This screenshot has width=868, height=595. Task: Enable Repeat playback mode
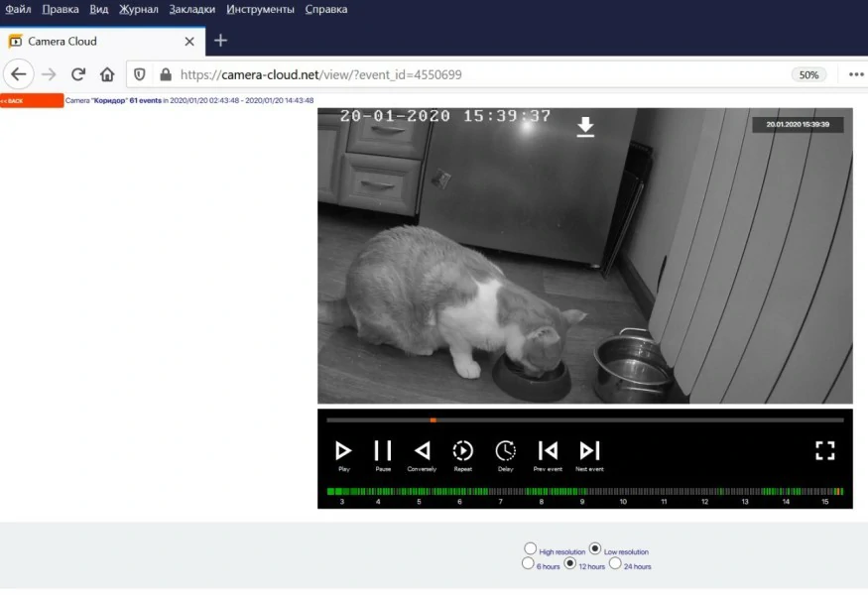tap(462, 451)
